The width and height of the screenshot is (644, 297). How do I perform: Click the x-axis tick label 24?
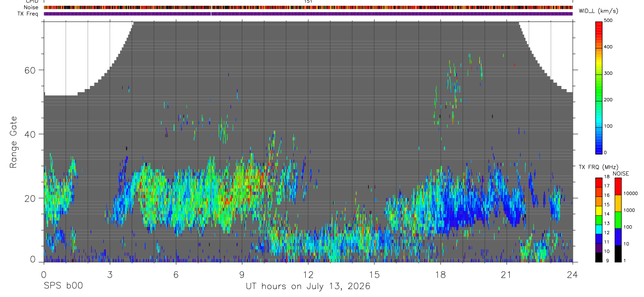pyautogui.click(x=573, y=274)
